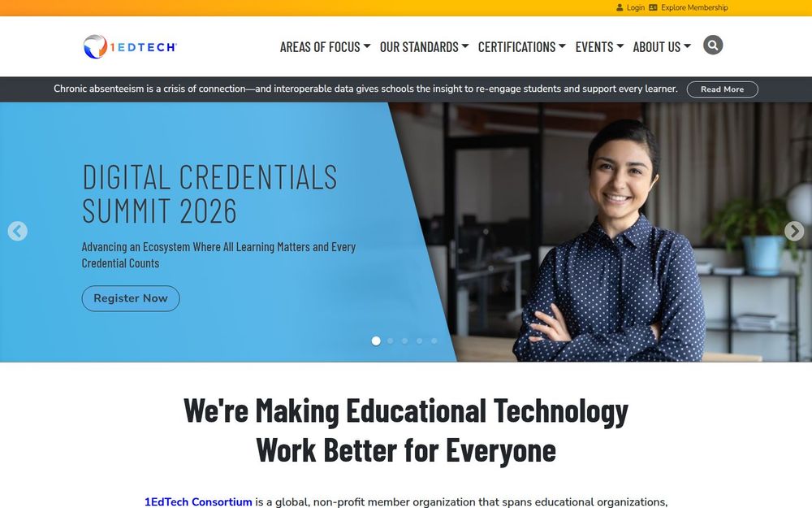
Task: Click the 1EdTech logo
Action: click(x=130, y=46)
